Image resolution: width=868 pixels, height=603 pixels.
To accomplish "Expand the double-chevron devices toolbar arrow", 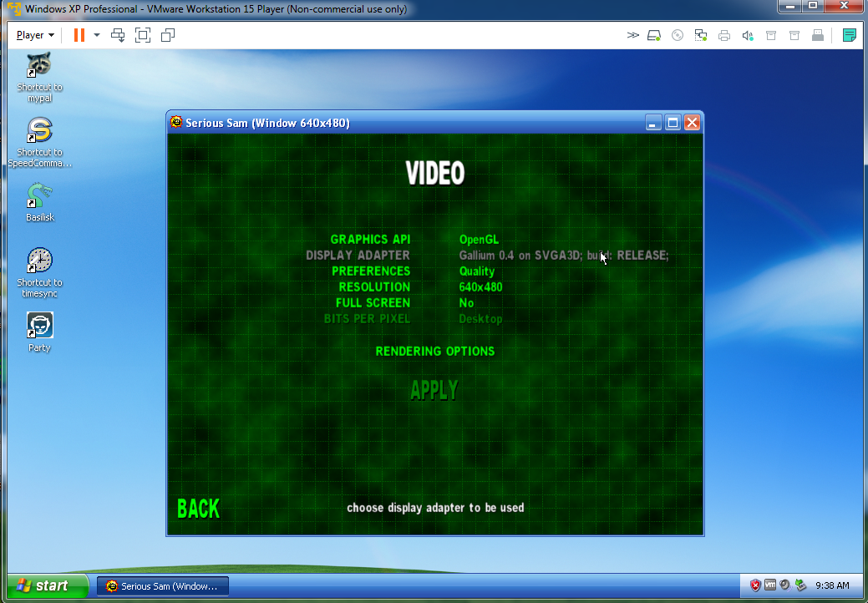I will click(632, 35).
